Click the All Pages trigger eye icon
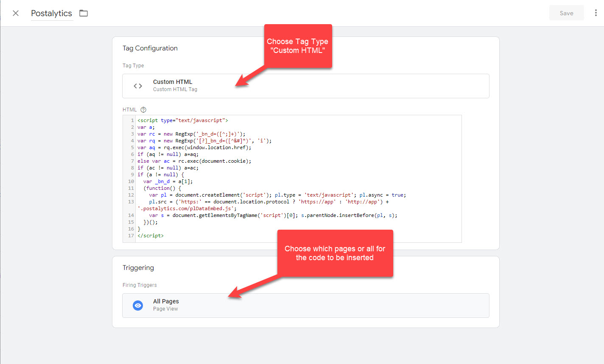The image size is (604, 364). point(138,306)
